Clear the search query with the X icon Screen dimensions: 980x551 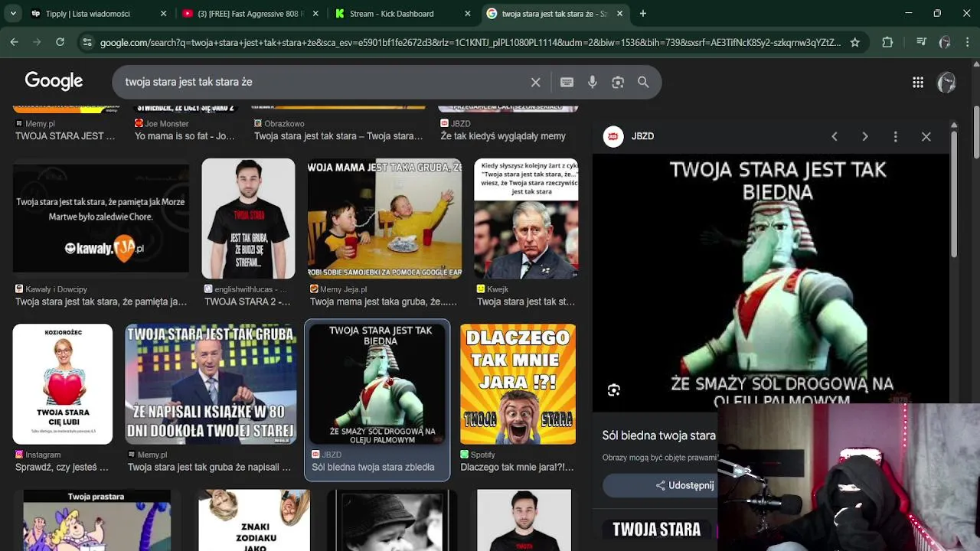(x=536, y=82)
